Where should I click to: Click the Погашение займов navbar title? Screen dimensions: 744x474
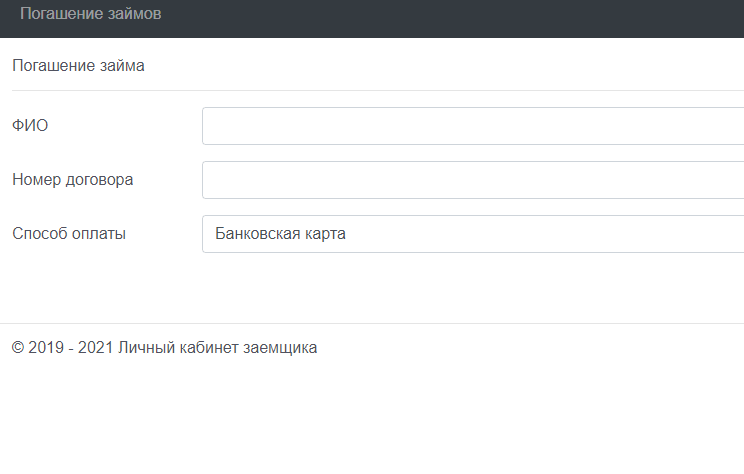coord(90,15)
